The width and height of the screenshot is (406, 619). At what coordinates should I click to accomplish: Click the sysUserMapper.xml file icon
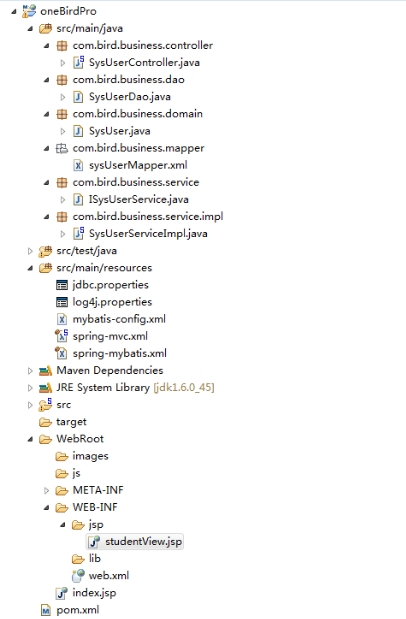(78, 165)
